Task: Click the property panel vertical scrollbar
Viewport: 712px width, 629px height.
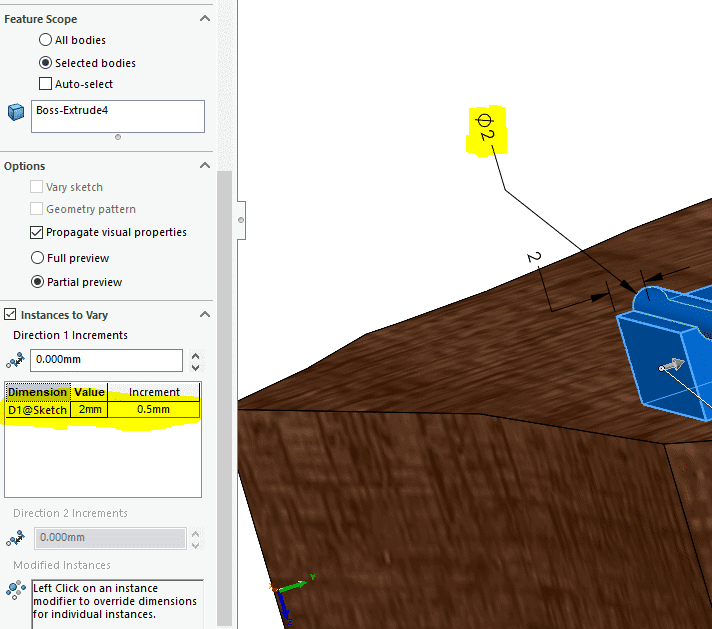Action: [x=224, y=398]
